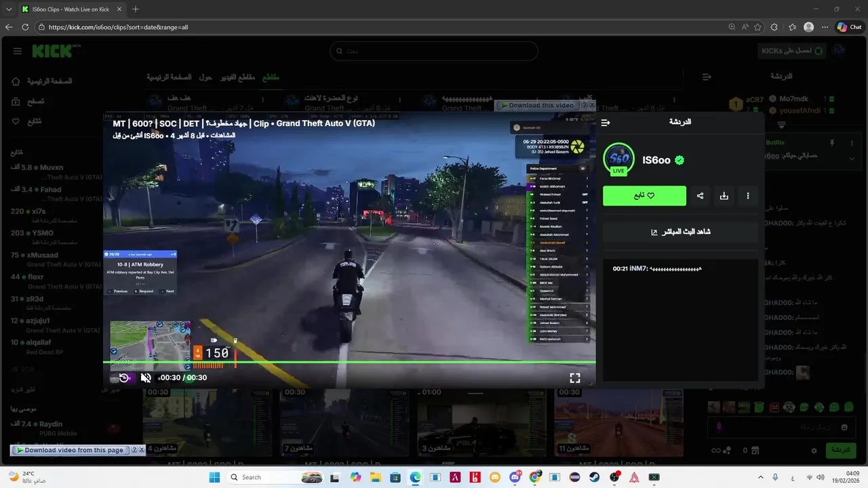Reload the browser page

coord(25,27)
